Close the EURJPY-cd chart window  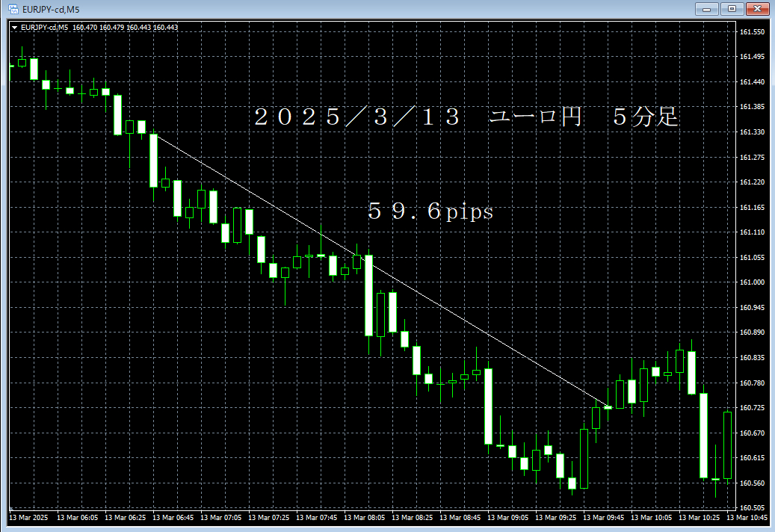(x=757, y=9)
